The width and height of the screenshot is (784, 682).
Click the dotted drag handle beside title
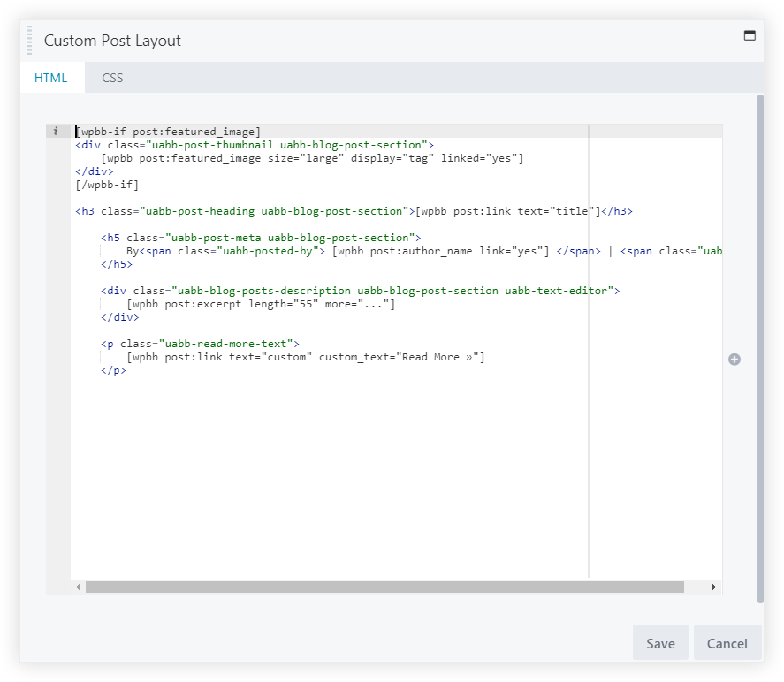point(29,41)
